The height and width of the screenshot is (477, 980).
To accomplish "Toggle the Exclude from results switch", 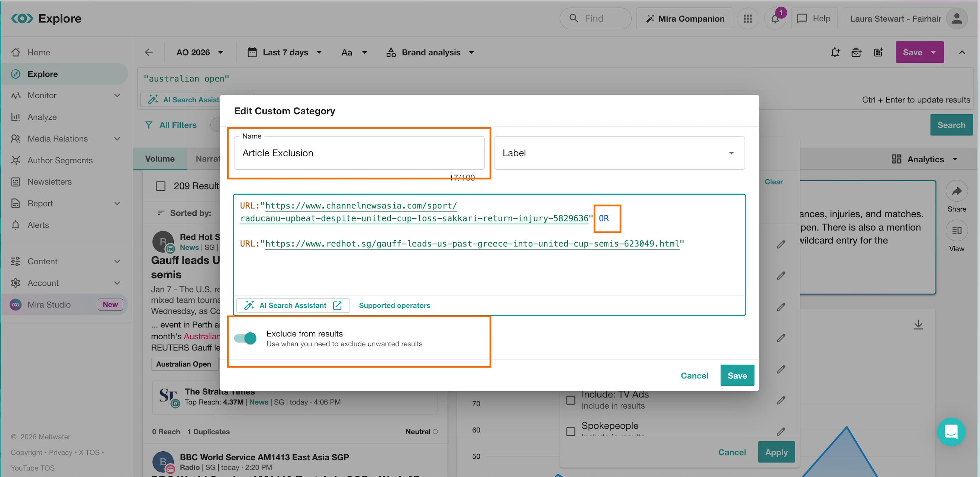I will 245,338.
